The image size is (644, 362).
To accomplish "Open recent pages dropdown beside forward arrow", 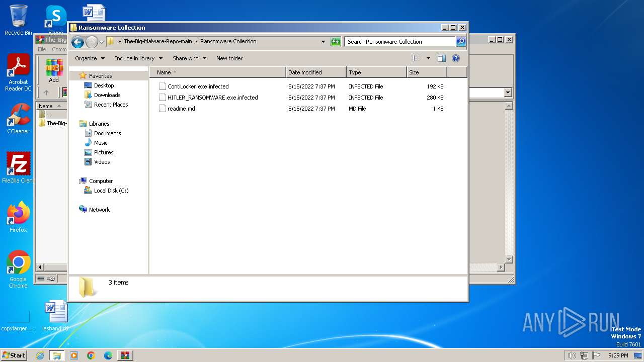I will pyautogui.click(x=101, y=42).
